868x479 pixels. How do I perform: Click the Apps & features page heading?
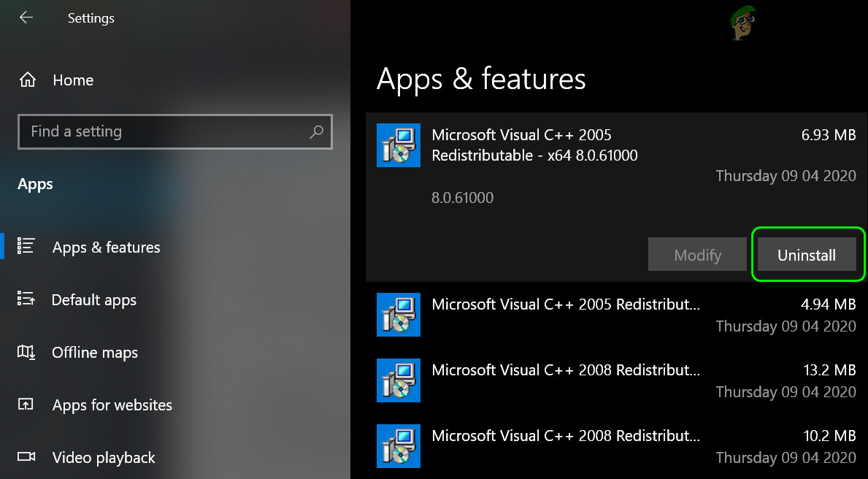[x=481, y=79]
